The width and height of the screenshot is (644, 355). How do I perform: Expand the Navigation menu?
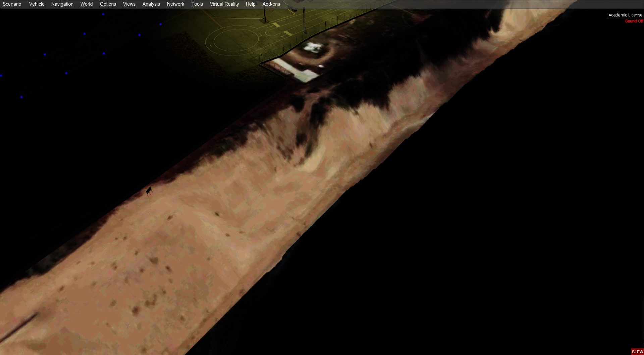62,4
